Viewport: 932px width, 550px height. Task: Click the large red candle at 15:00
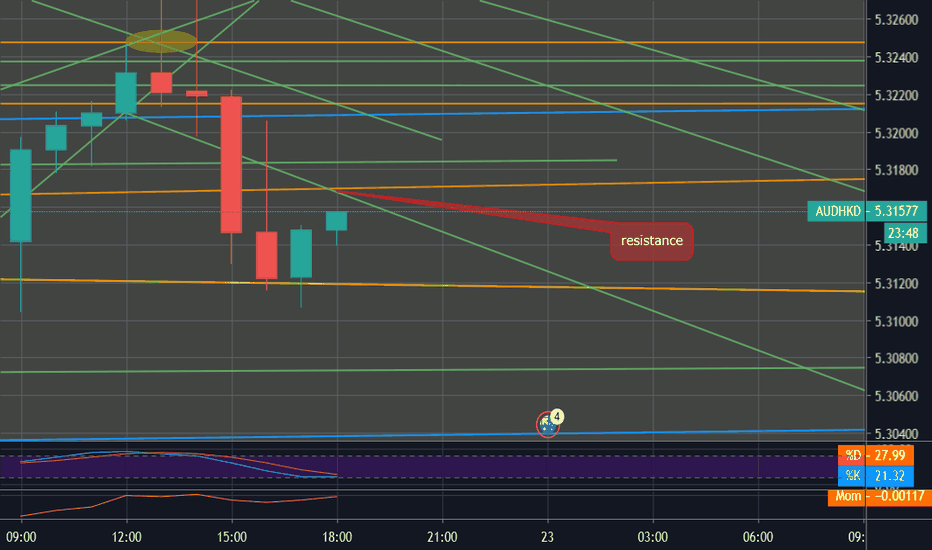231,165
